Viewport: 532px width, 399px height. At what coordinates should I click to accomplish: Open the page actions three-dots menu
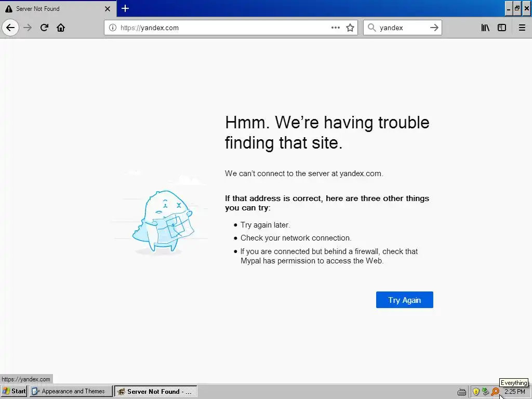[336, 28]
